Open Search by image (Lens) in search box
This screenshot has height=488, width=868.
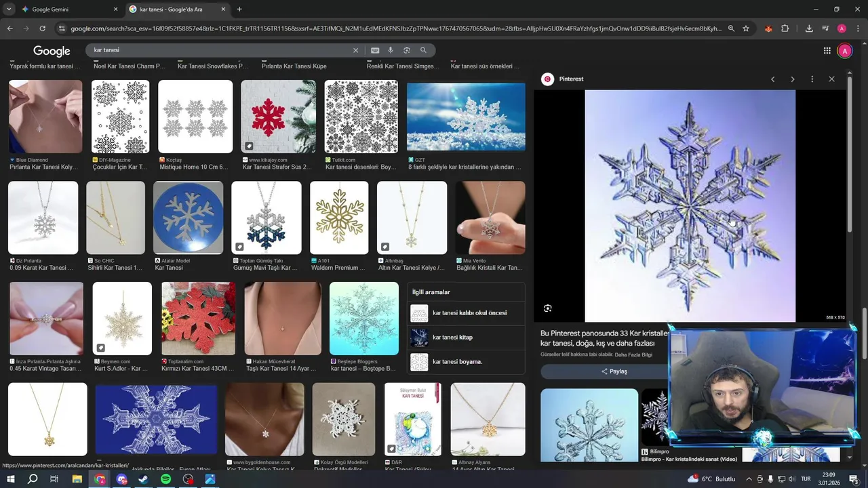pos(407,50)
